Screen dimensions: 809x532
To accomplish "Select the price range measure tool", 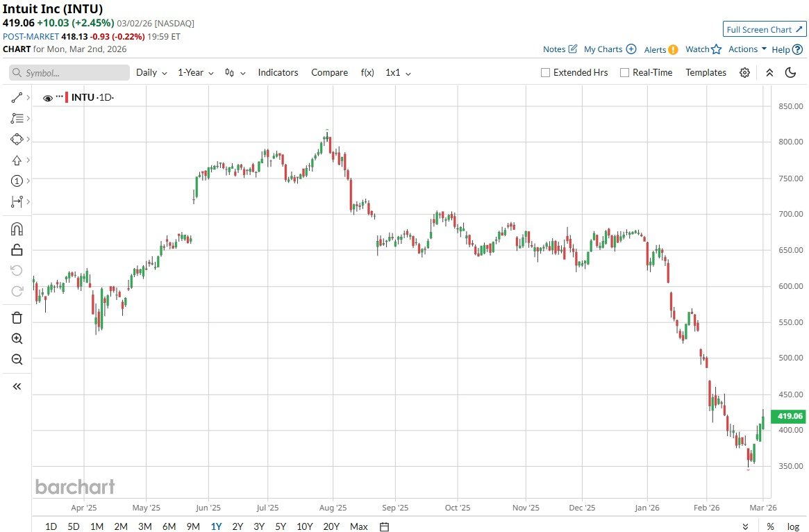I will (x=17, y=201).
